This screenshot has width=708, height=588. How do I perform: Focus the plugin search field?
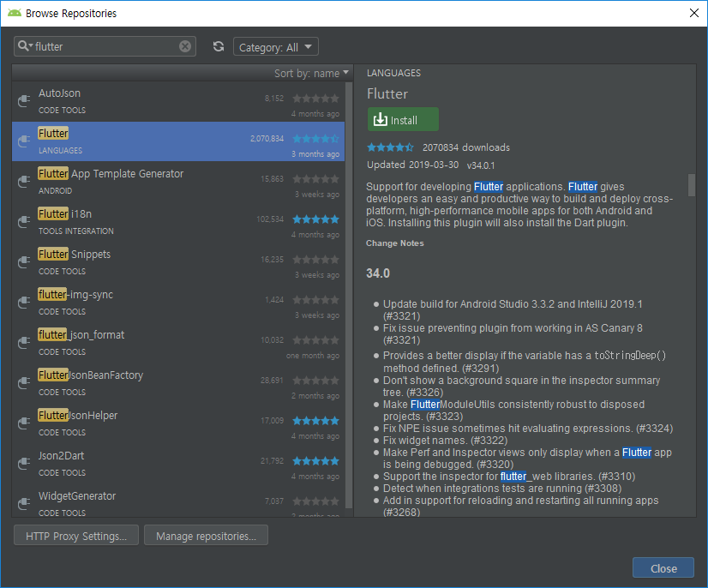105,46
